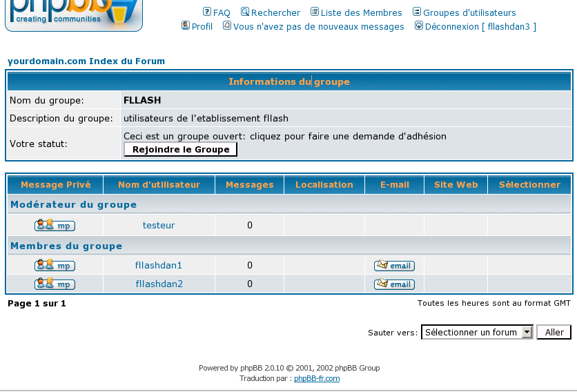Send private message to testeur
The width and height of the screenshot is (577, 392).
tap(55, 225)
